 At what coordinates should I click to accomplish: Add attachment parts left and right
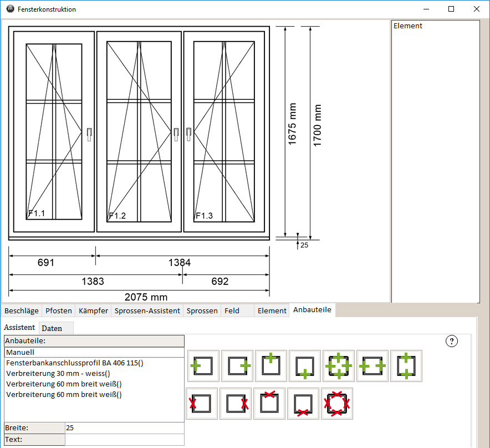372,366
